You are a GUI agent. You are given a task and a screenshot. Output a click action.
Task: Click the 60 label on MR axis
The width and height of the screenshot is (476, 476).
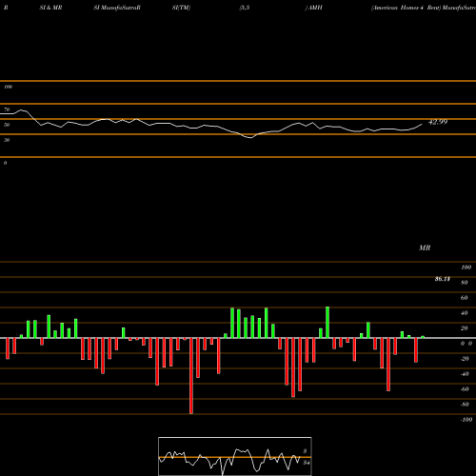point(465,298)
